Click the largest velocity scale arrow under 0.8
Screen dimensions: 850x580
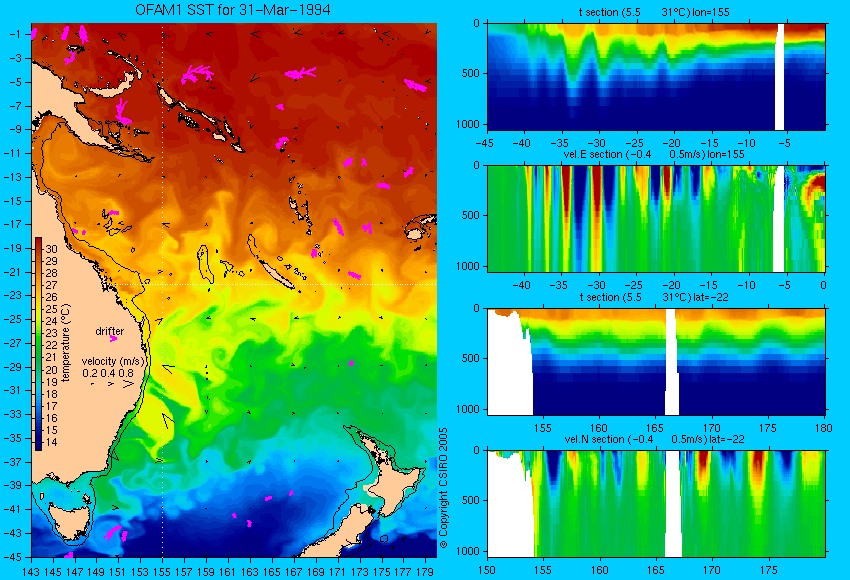pyautogui.click(x=128, y=384)
